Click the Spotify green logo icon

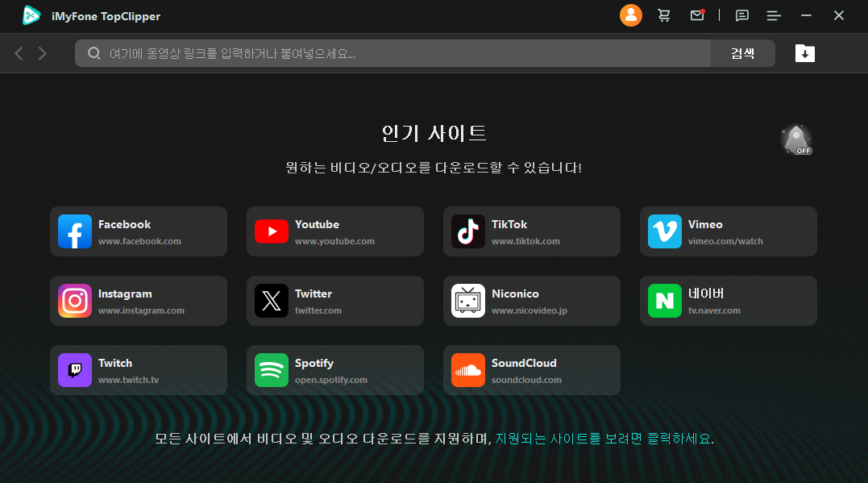pos(272,370)
